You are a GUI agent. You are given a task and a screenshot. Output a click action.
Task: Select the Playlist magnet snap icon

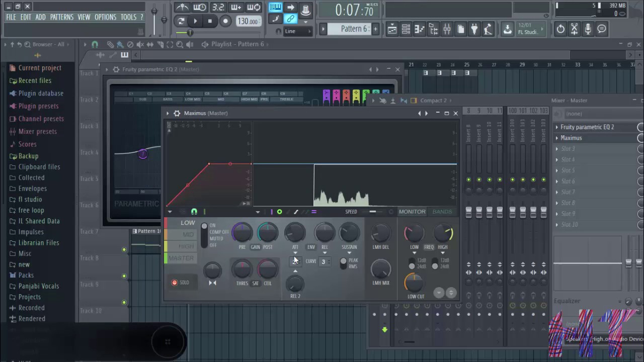click(95, 44)
